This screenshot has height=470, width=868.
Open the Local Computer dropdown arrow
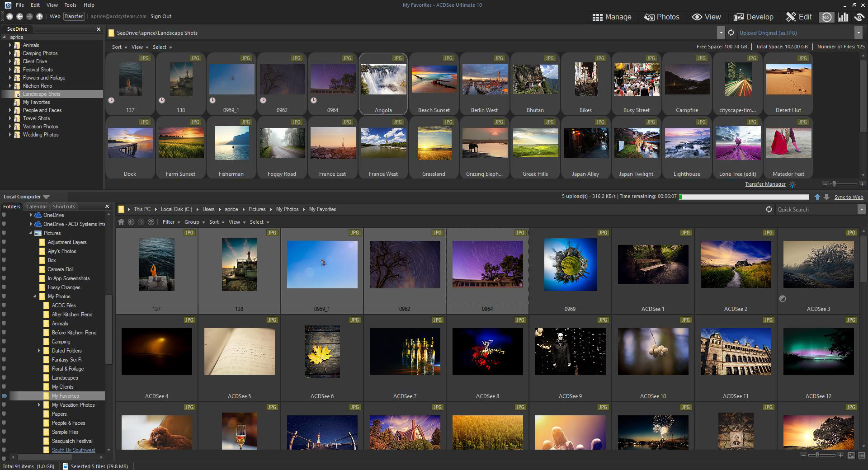(46, 197)
